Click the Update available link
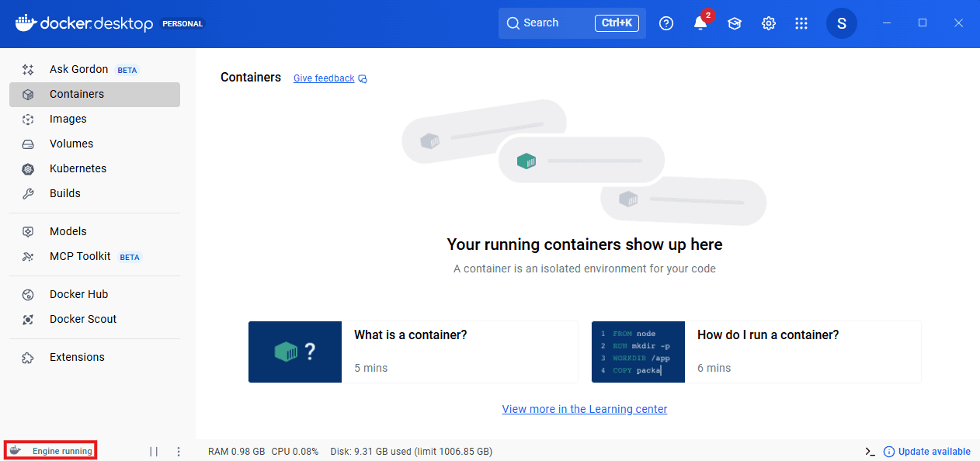980x461 pixels. [x=933, y=452]
